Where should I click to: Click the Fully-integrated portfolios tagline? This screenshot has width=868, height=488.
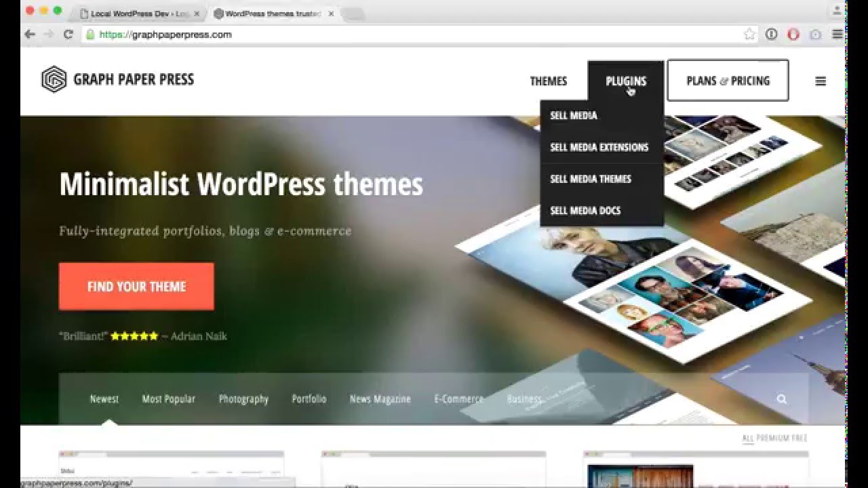coord(205,231)
